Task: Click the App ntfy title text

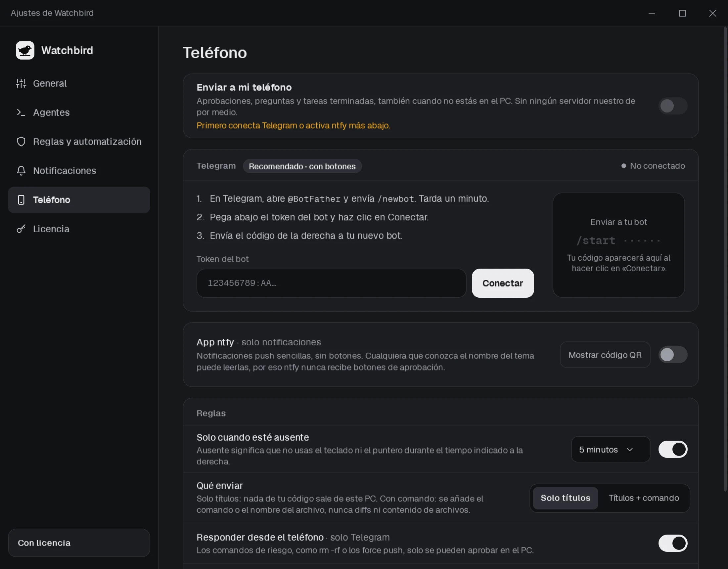Action: pyautogui.click(x=215, y=342)
